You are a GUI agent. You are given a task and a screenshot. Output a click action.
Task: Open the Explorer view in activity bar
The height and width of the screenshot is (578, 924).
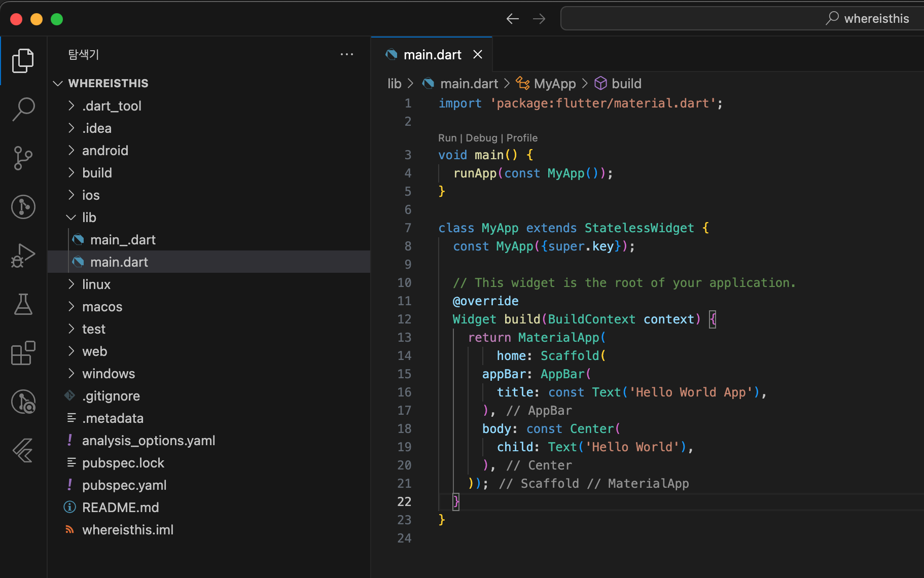click(23, 61)
